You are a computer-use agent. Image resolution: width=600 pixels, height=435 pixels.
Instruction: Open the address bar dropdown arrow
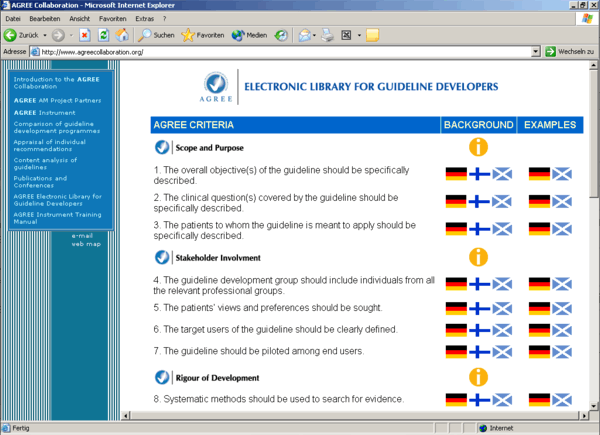[536, 51]
